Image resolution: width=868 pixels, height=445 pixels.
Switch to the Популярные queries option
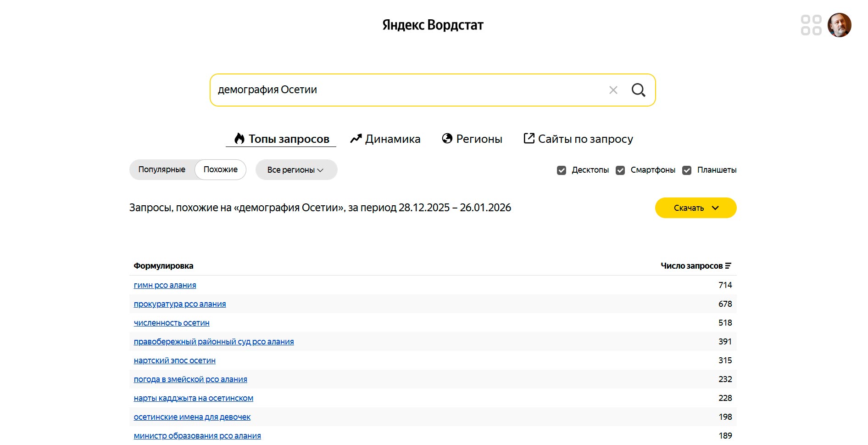(x=162, y=169)
